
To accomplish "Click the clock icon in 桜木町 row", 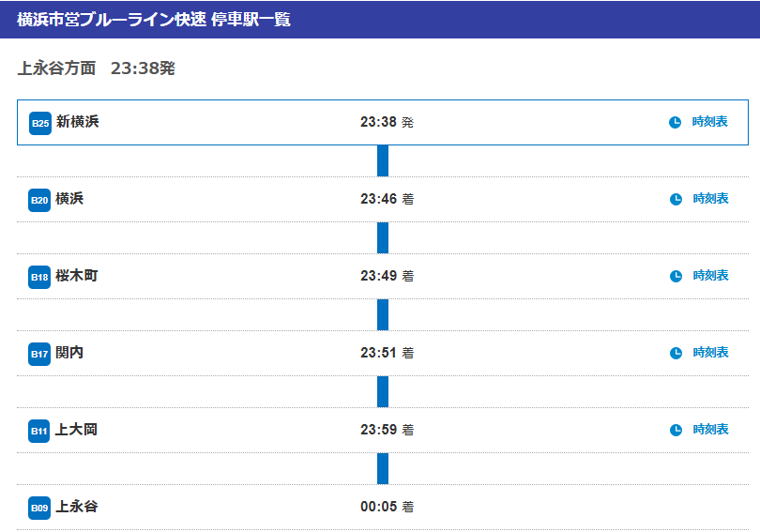I will tap(676, 276).
